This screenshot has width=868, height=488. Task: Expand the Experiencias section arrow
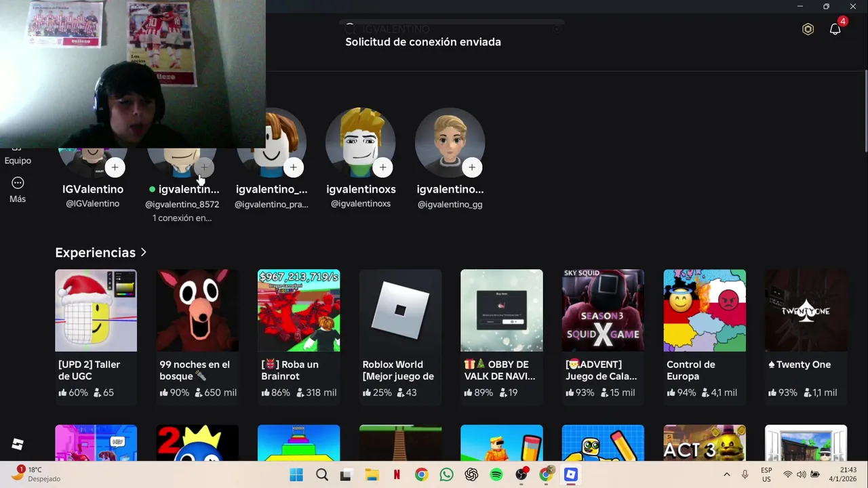(143, 252)
